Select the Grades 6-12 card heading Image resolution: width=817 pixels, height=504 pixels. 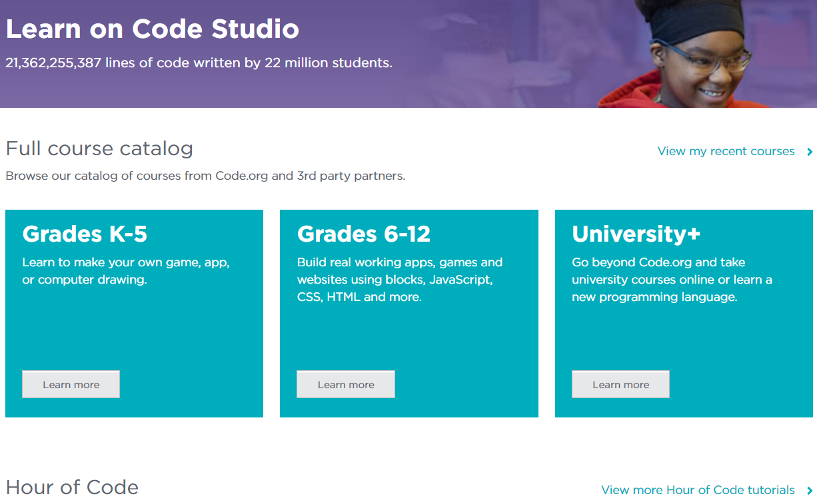364,234
